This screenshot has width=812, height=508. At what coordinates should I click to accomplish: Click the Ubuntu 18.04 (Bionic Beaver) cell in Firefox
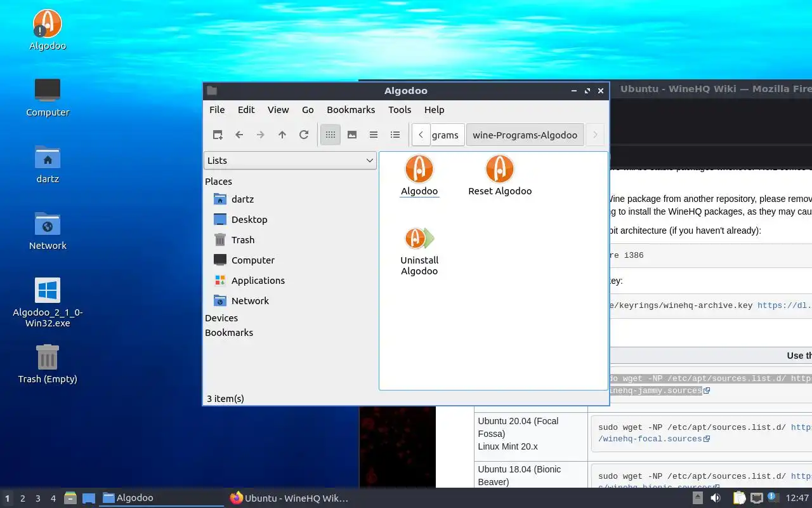(x=531, y=475)
